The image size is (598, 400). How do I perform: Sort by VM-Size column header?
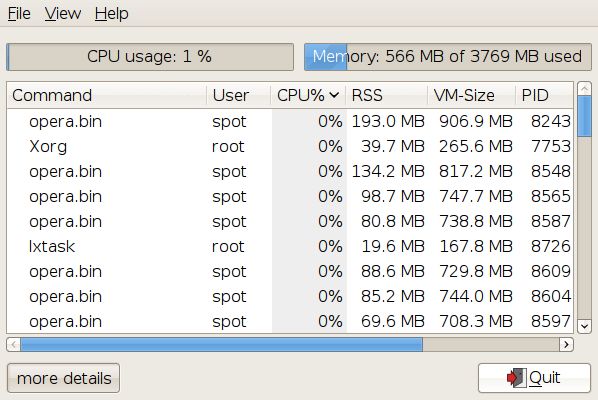pos(471,95)
